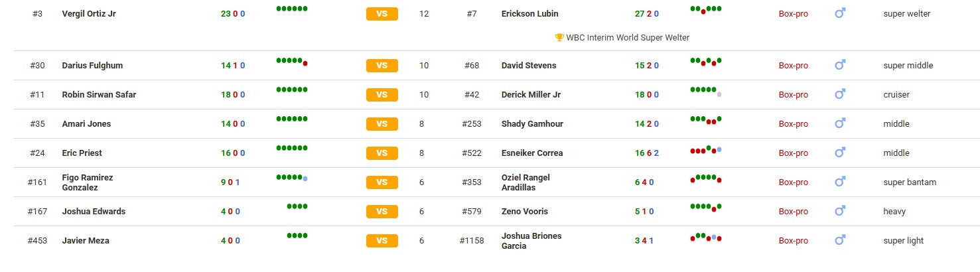The height and width of the screenshot is (272, 980).
Task: Select Figo Ramirez Gonzalez's name
Action: click(x=87, y=182)
